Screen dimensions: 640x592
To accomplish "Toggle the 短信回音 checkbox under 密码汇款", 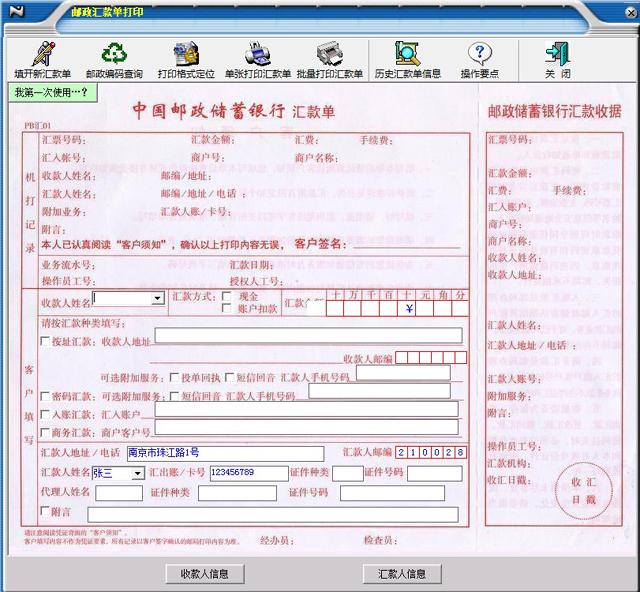I will click(174, 396).
